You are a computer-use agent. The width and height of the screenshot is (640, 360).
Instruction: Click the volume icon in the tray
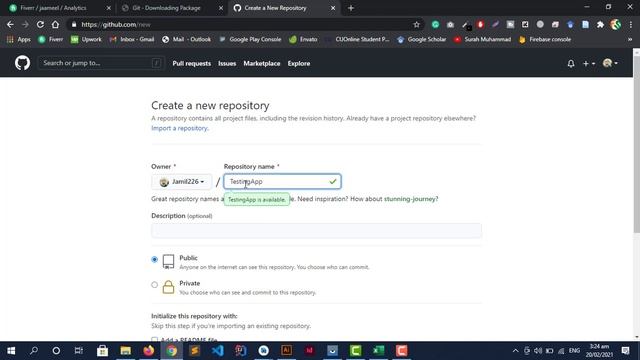coord(538,351)
